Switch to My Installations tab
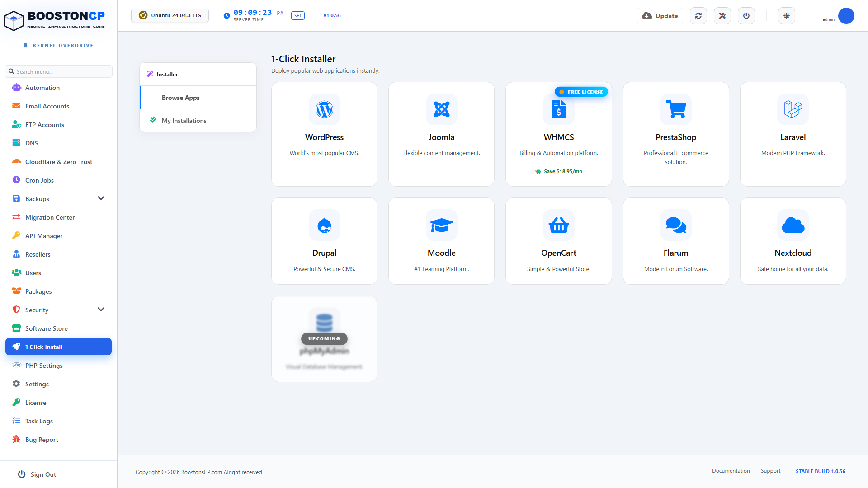 click(x=198, y=121)
